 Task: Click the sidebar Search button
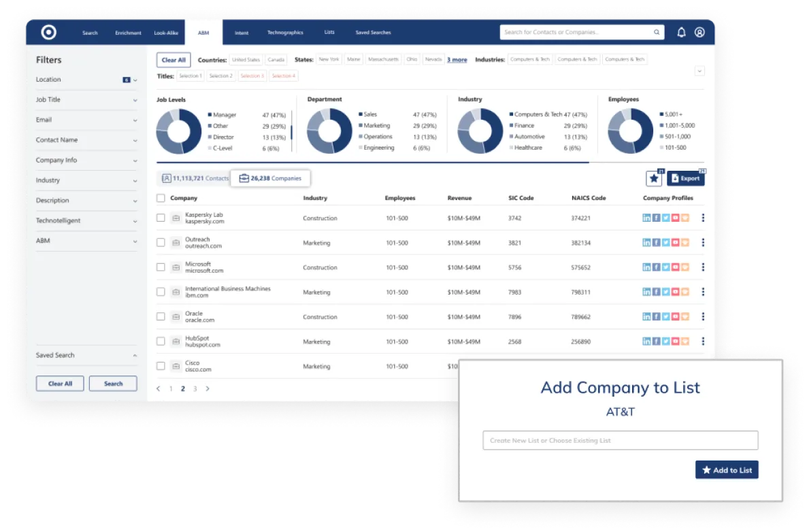(x=113, y=384)
